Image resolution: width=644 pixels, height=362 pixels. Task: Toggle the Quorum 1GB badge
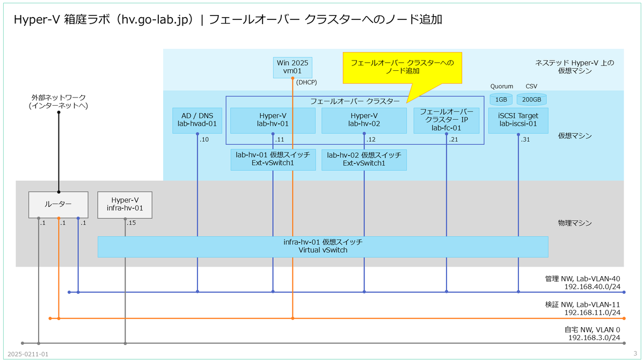[x=500, y=99]
